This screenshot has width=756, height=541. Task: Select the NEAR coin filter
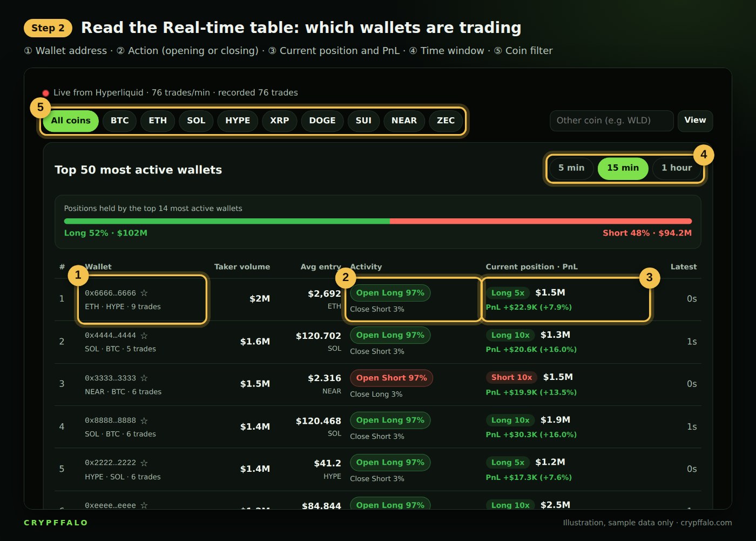[404, 121]
